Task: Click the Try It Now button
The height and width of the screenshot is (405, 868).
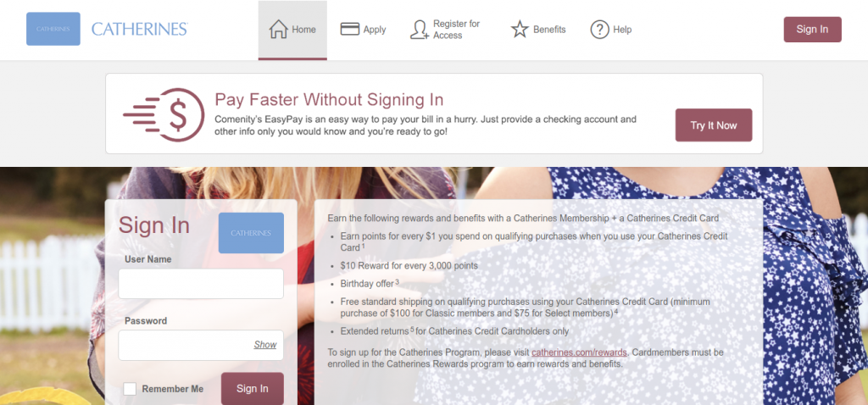Action: (714, 125)
